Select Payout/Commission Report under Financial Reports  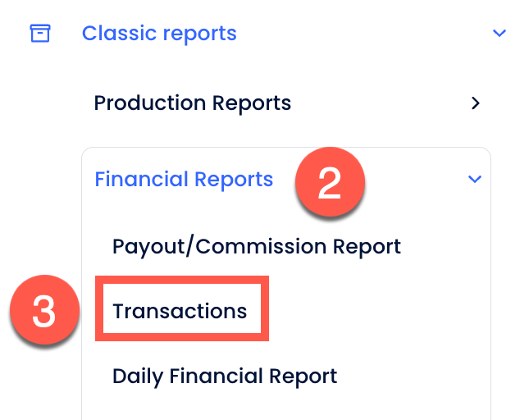click(x=256, y=246)
